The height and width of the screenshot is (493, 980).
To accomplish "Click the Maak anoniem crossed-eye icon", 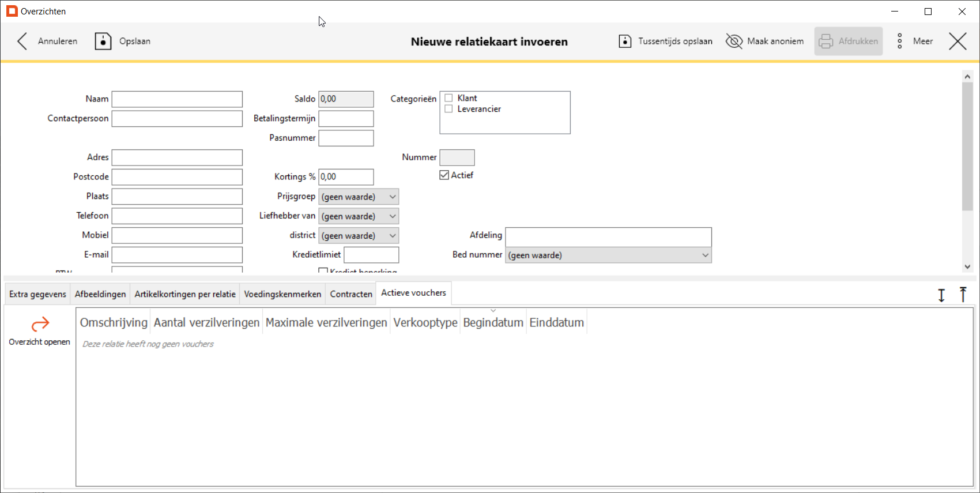I will [734, 42].
